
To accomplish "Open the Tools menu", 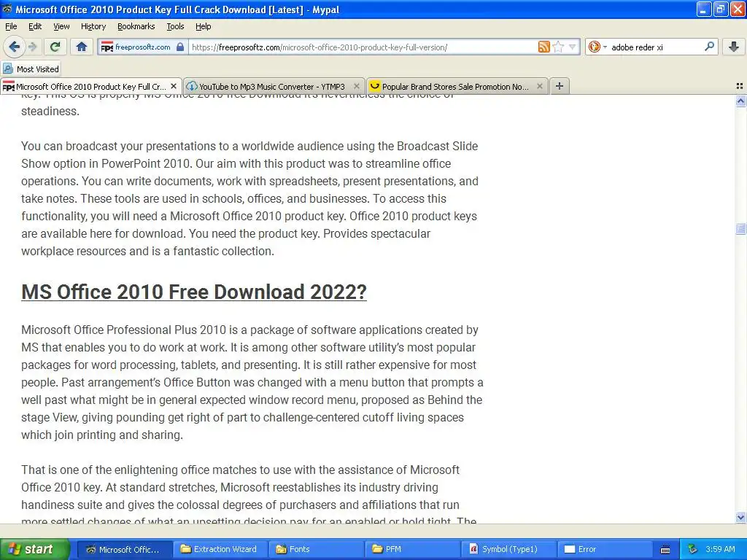I will point(175,26).
